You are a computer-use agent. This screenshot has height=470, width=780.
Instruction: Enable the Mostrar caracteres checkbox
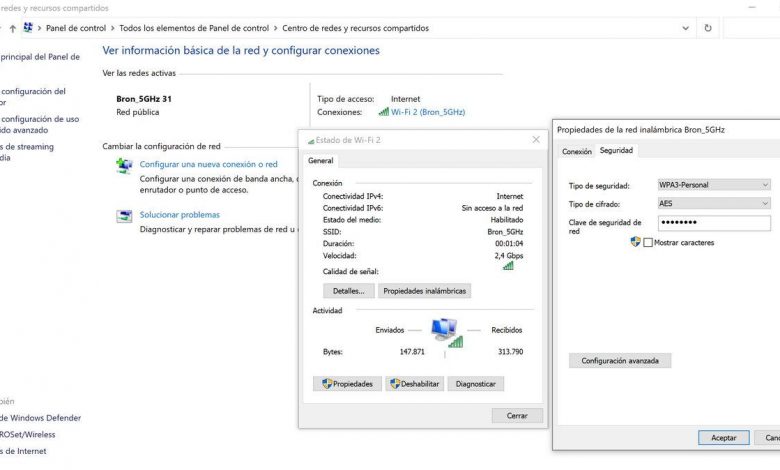coord(648,242)
